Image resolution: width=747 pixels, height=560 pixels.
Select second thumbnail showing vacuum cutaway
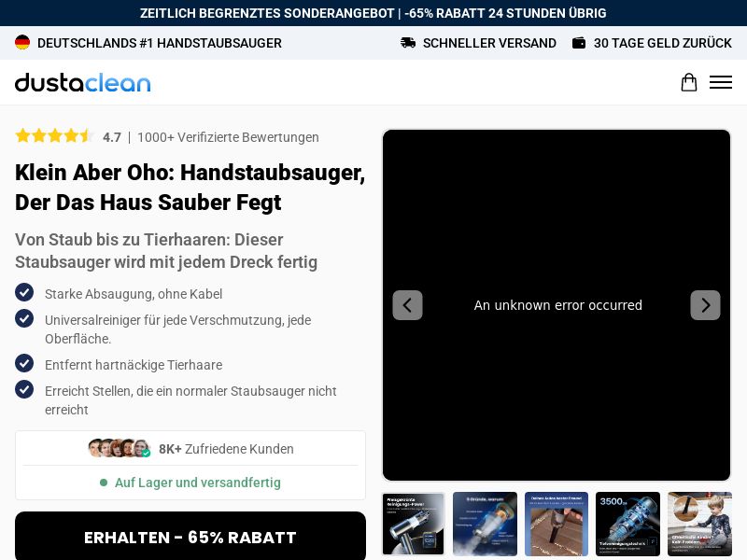(485, 524)
